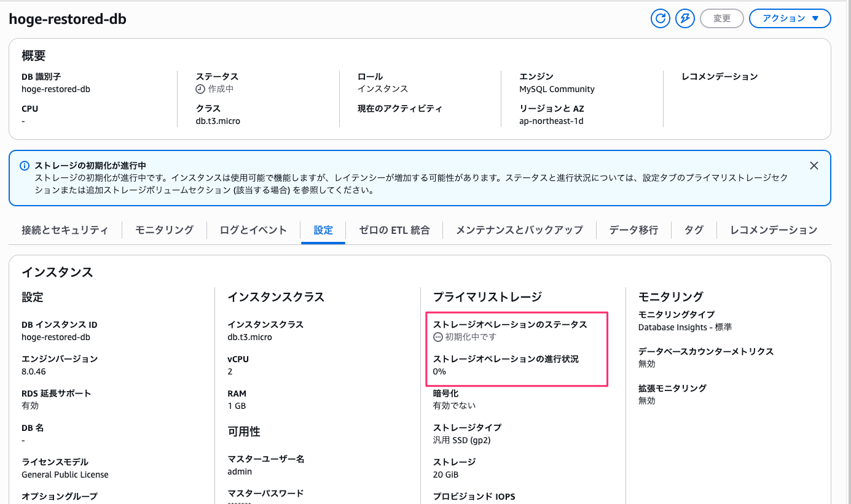Click the General Public License value
Screen dimensions: 851x504
[65, 475]
